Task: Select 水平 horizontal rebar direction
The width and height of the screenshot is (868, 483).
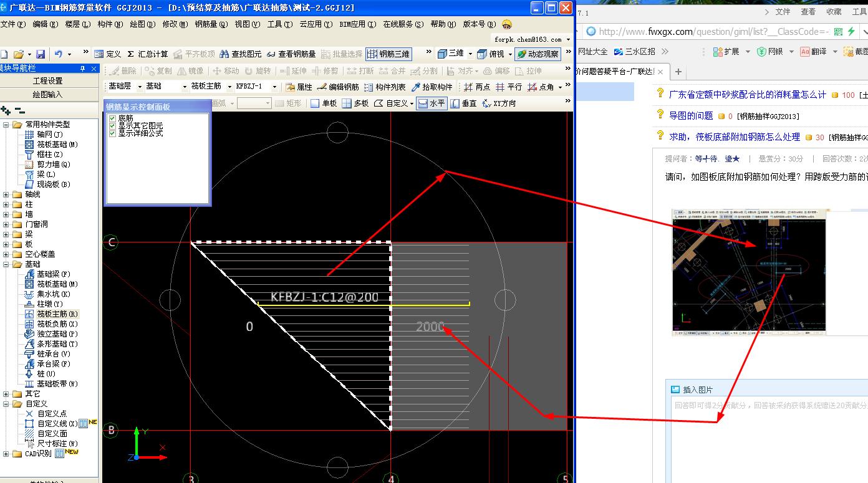Action: tap(432, 103)
